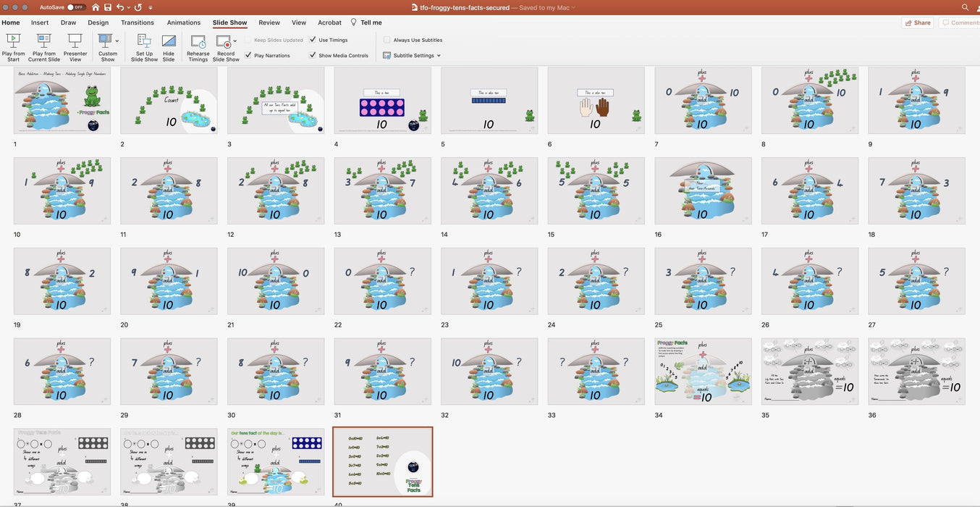Uncheck the Use Timings checkbox
Screen dimensions: 980x507
pyautogui.click(x=313, y=40)
